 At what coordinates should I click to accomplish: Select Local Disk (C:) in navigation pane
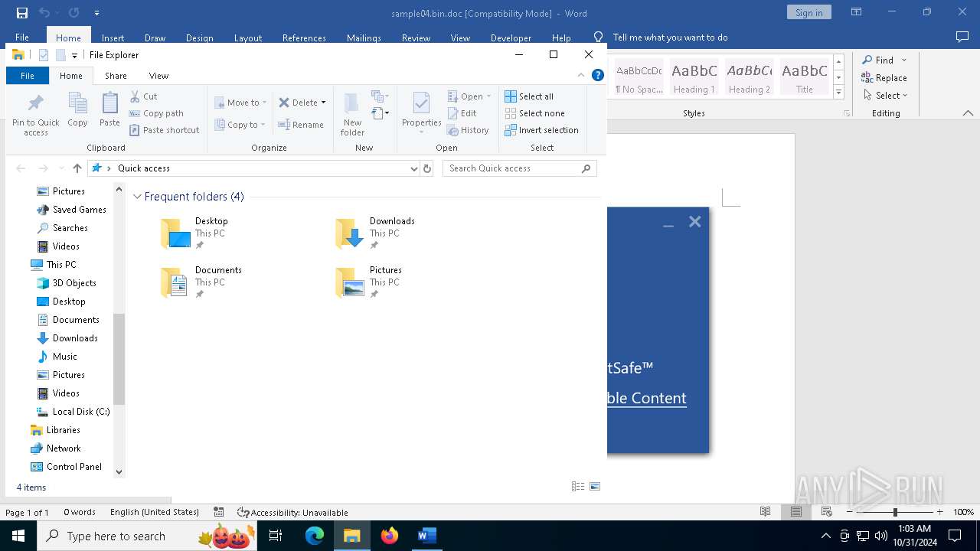point(73,412)
